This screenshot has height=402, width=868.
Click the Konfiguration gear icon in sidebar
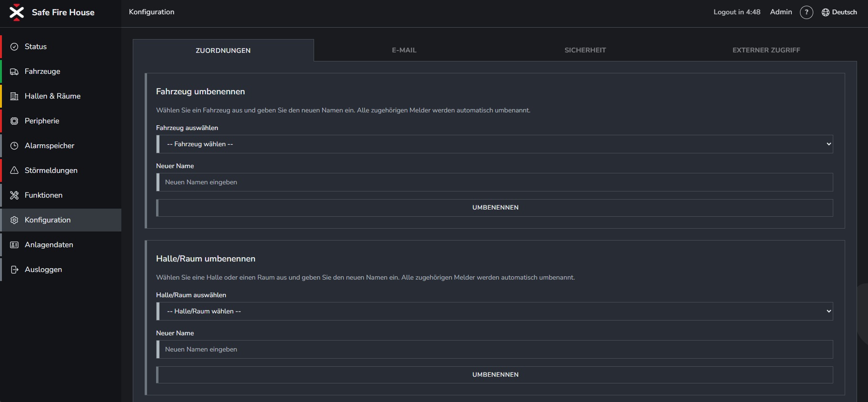click(x=14, y=220)
